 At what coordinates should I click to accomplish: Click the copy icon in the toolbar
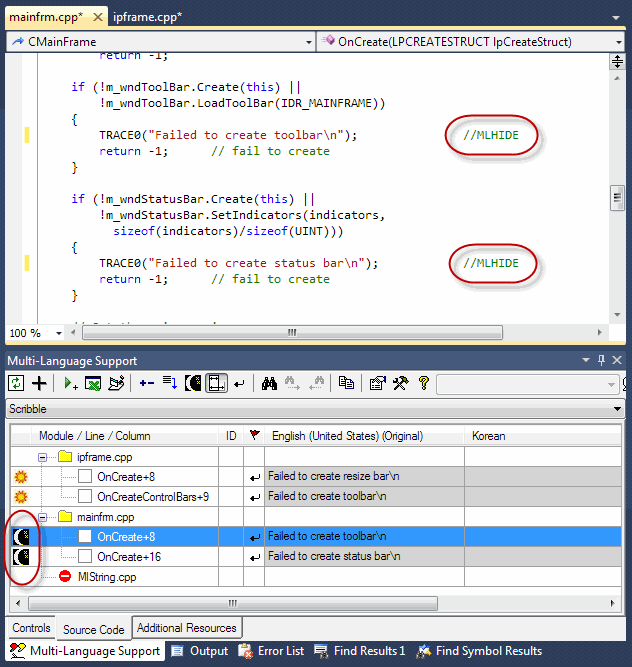pyautogui.click(x=346, y=383)
